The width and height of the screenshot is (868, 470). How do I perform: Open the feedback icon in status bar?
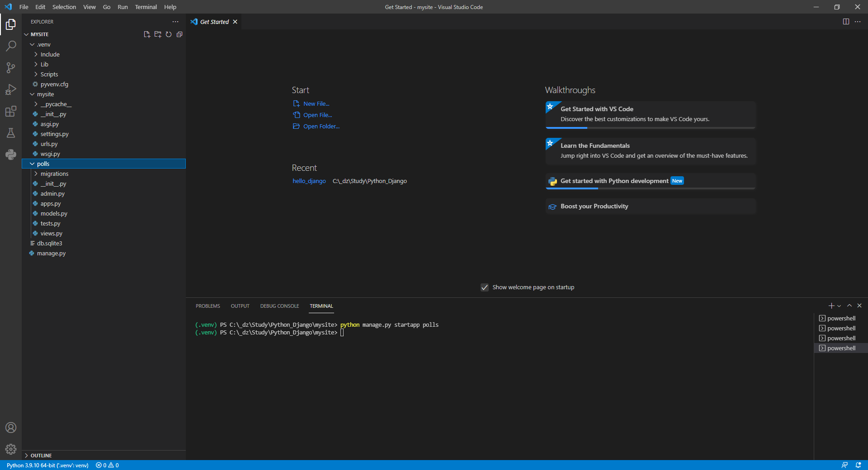click(x=844, y=465)
